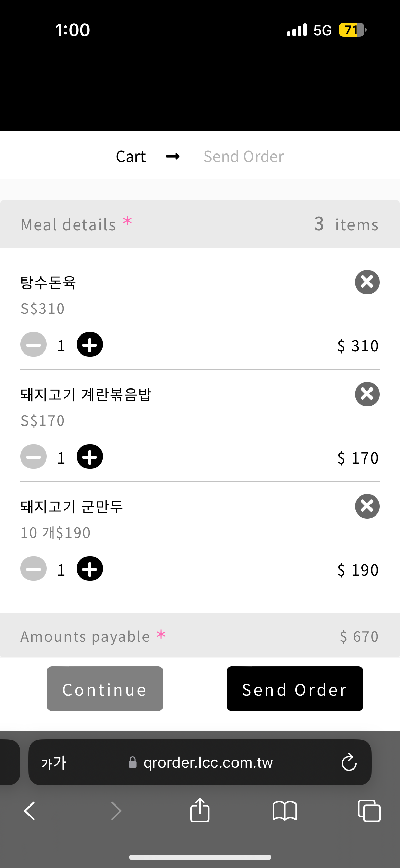This screenshot has width=400, height=868.
Task: Tap the qrorder.lcc.com.tw address field
Action: point(200,762)
